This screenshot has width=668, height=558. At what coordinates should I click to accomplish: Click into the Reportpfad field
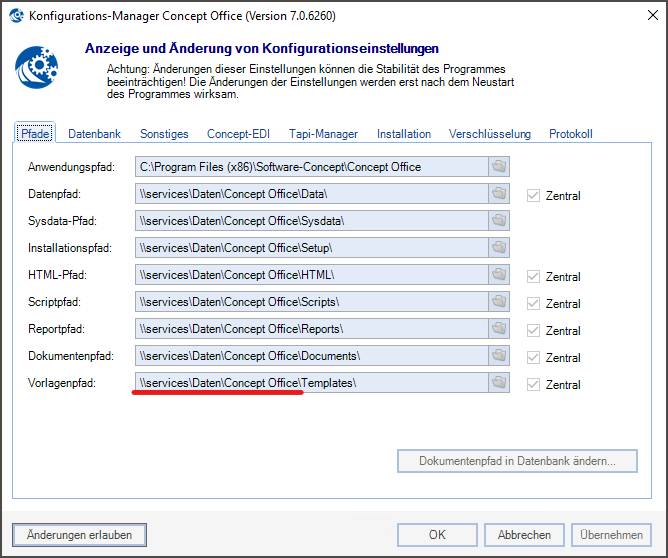(311, 328)
